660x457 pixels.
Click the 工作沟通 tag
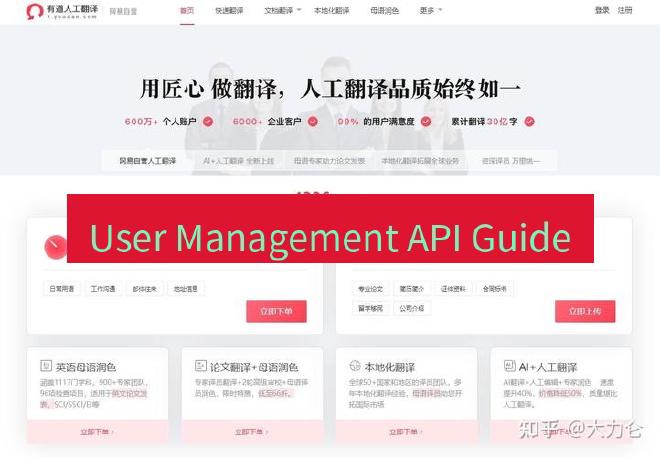[x=103, y=289]
